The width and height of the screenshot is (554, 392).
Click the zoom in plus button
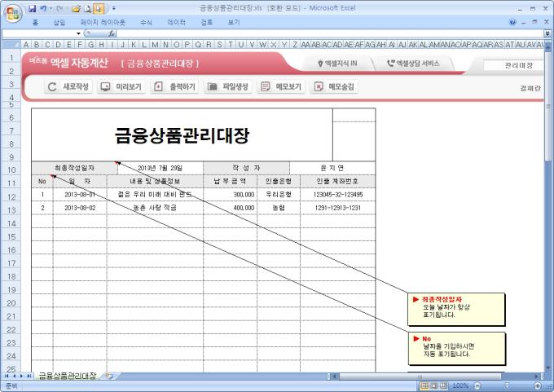coord(538,386)
